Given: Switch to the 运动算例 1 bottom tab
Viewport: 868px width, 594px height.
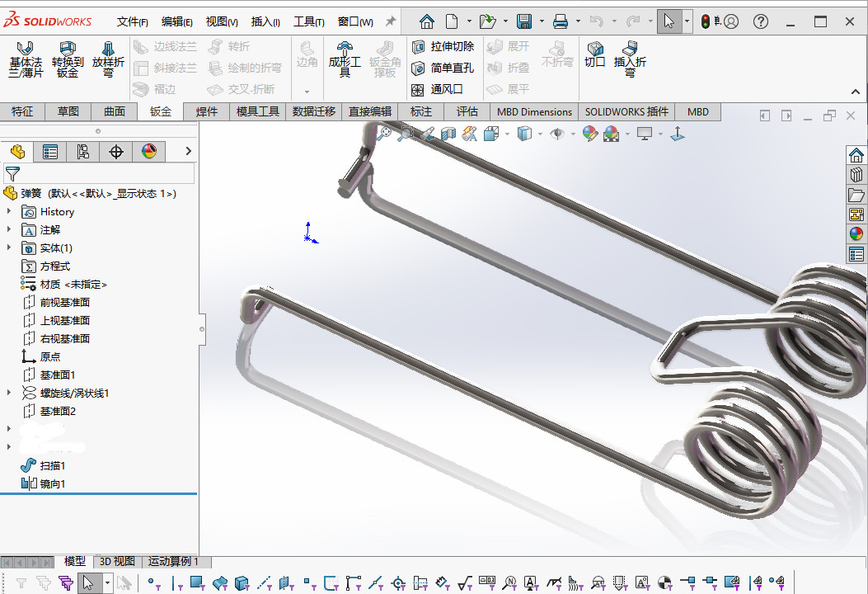Looking at the screenshot, I should (x=172, y=561).
